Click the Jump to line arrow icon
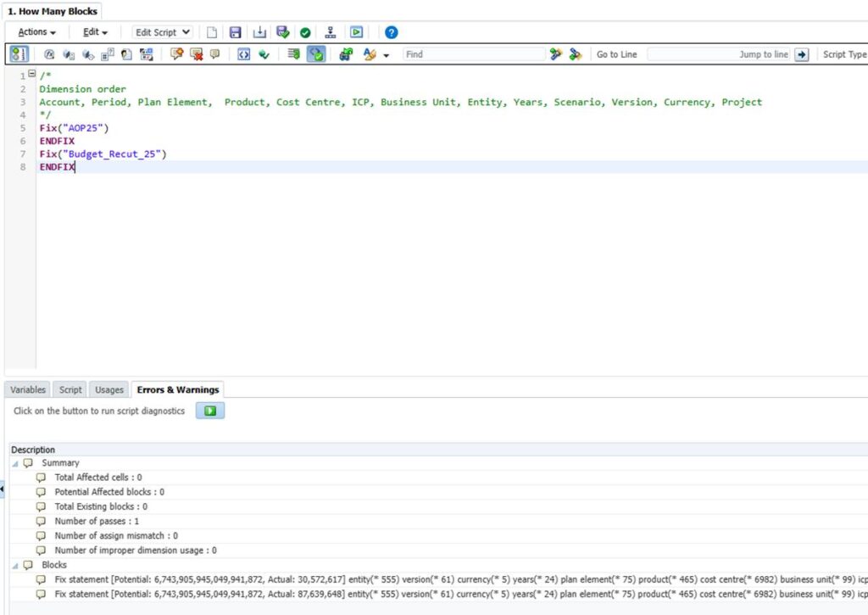 pos(801,54)
